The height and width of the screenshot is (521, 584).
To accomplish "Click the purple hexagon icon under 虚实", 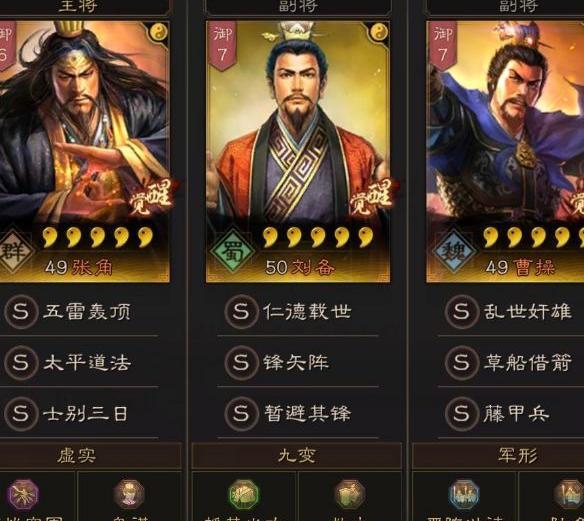I will 23,495.
